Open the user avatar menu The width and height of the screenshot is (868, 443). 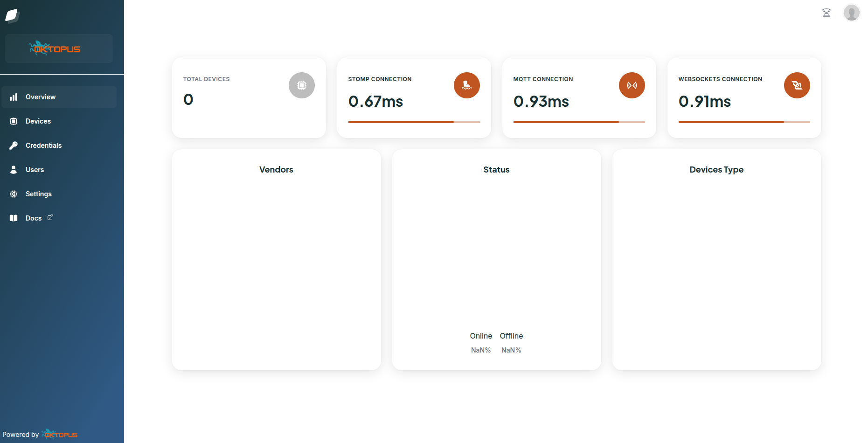click(852, 13)
